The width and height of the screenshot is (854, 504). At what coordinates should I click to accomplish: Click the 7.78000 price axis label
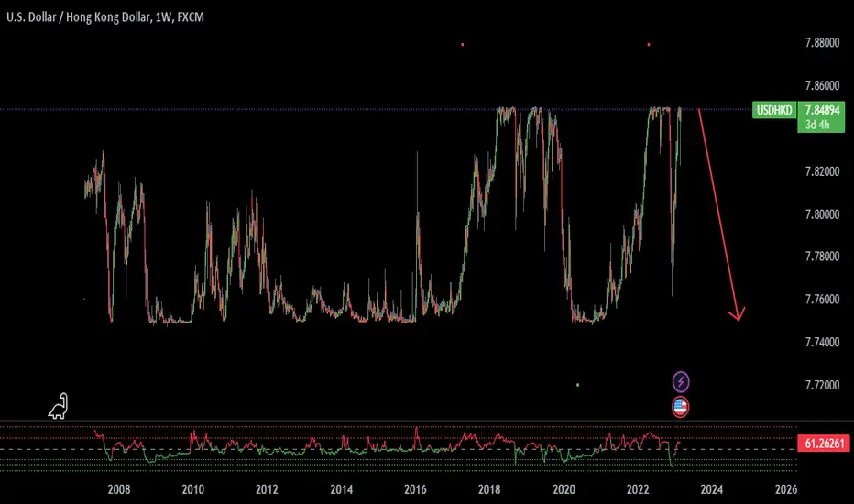[x=822, y=257]
